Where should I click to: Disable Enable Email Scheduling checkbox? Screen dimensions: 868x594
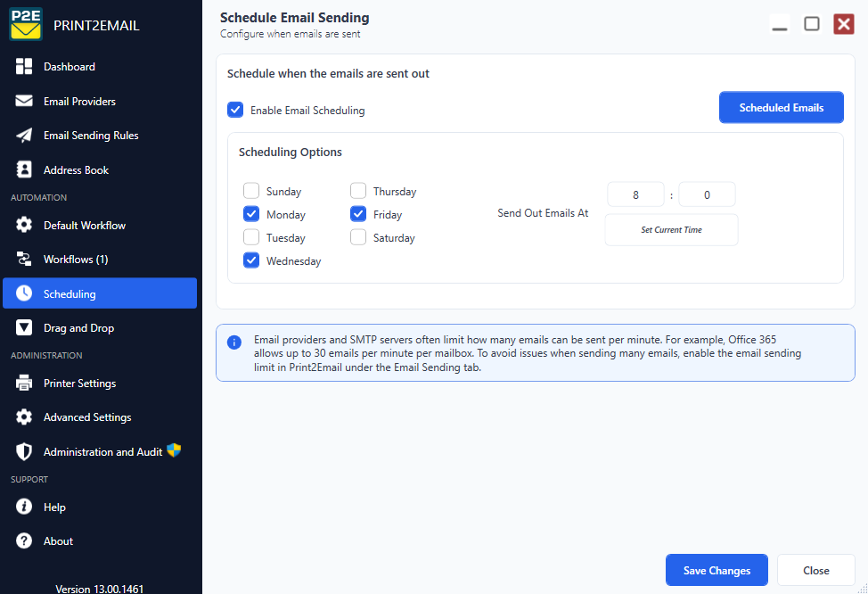pos(235,110)
